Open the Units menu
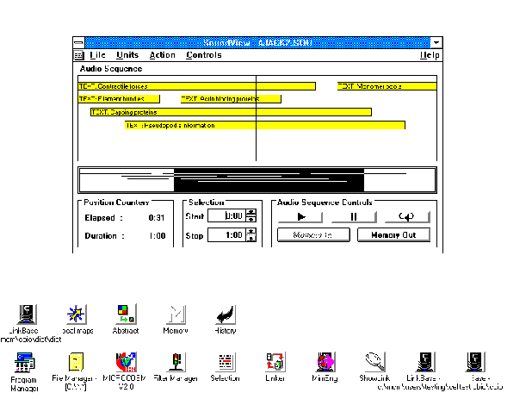The height and width of the screenshot is (399, 532). point(127,55)
